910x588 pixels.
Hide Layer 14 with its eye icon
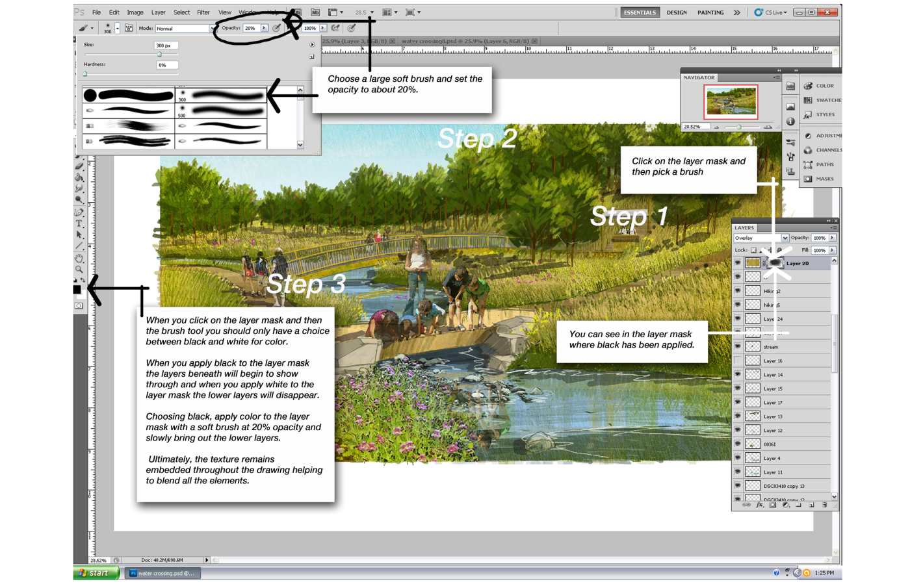(738, 374)
